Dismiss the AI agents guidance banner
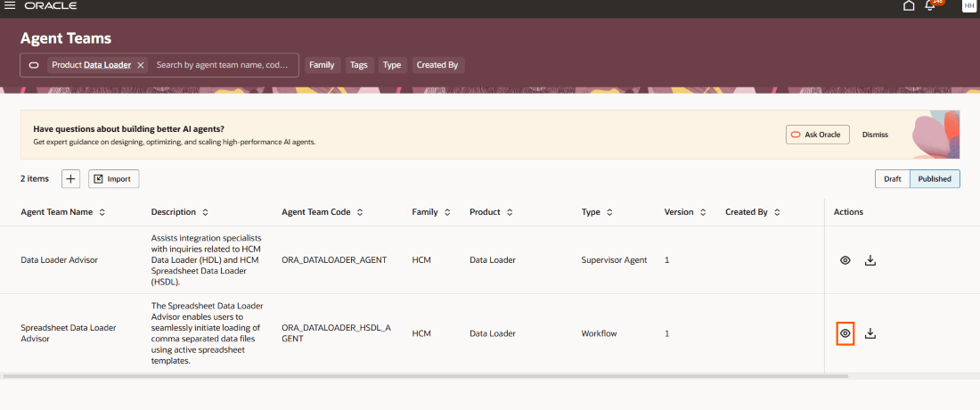 [x=875, y=135]
